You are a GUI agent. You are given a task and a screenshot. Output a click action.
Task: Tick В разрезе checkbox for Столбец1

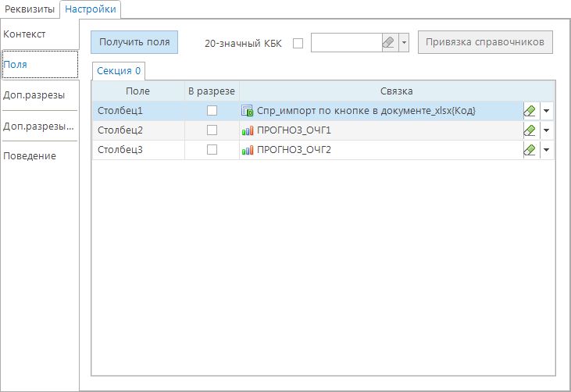(x=212, y=111)
